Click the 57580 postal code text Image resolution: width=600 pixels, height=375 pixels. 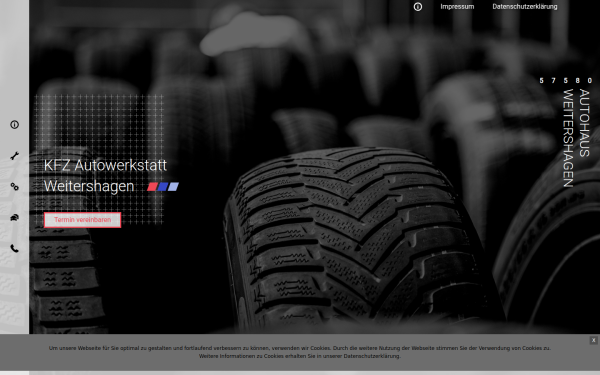[x=566, y=81]
